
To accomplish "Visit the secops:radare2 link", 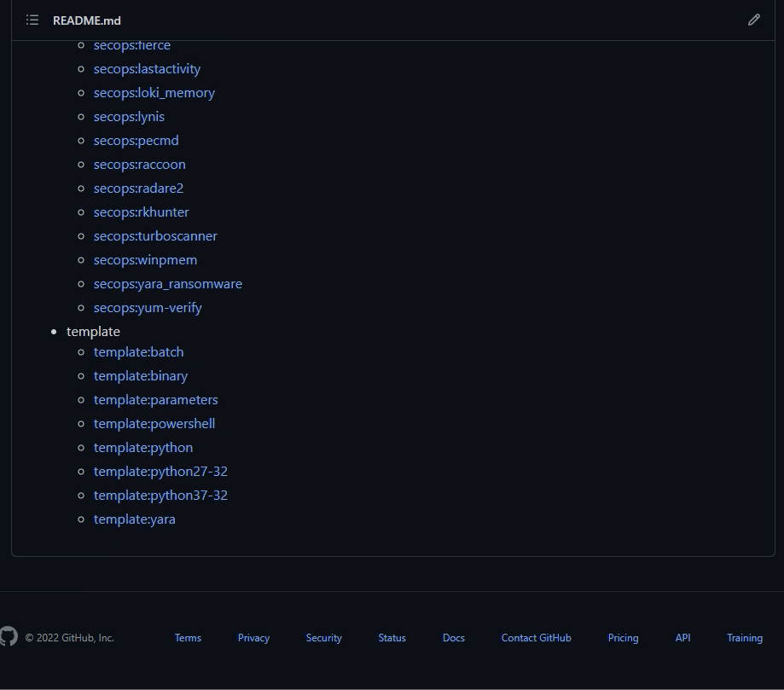I will coord(138,188).
